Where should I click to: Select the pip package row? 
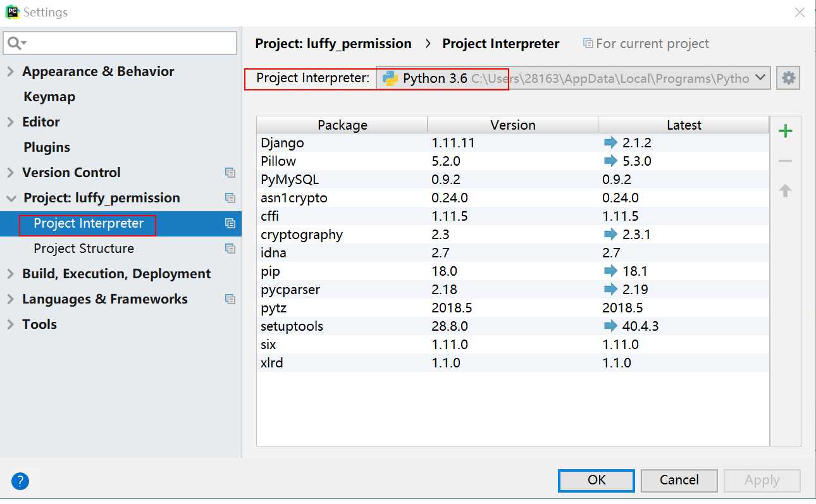pyautogui.click(x=513, y=271)
